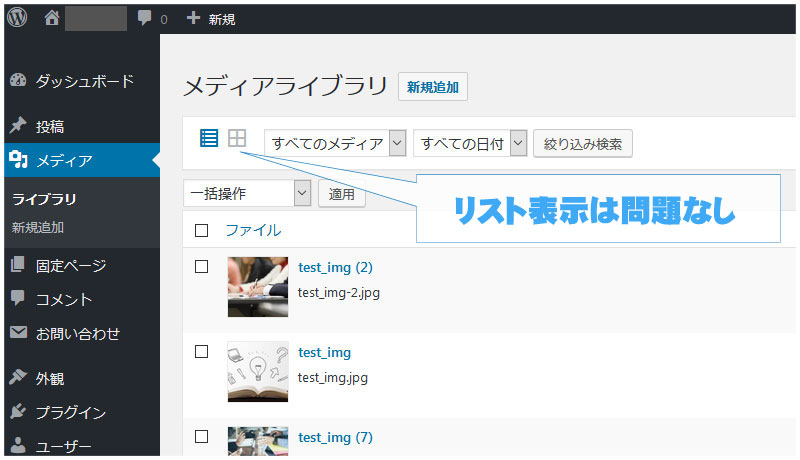Open 外観 appearance menu

tap(50, 379)
